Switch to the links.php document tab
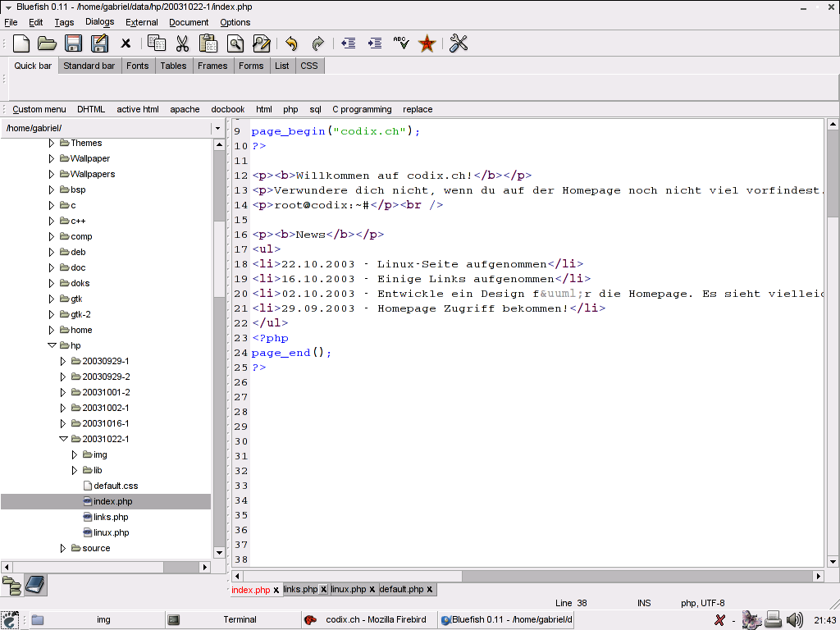 (300, 589)
